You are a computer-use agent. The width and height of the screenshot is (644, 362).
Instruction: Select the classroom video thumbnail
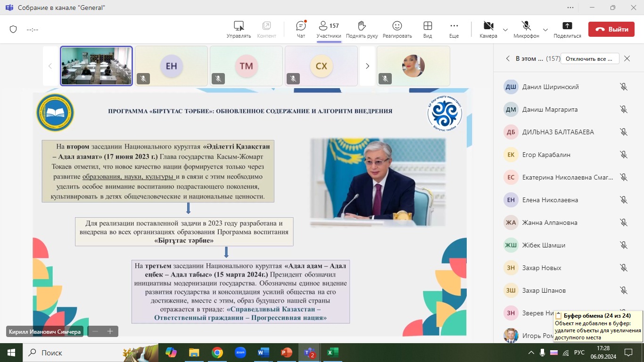point(96,66)
